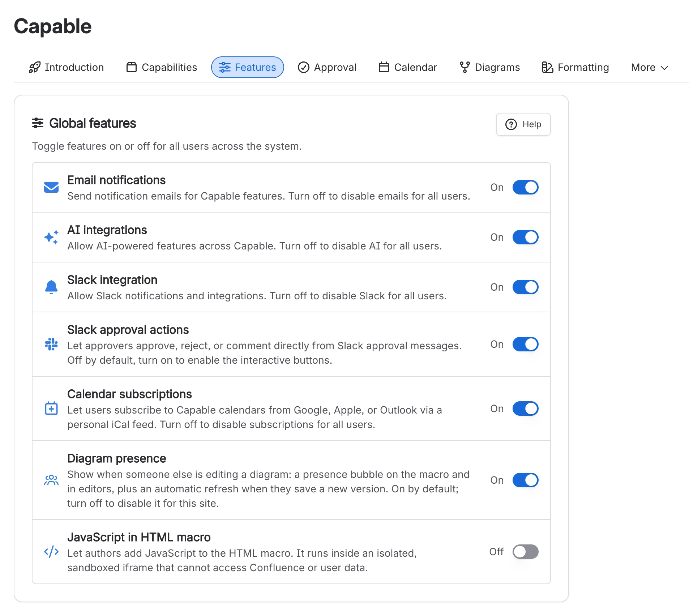The height and width of the screenshot is (616, 689).
Task: Click the 'Toggle features on or off' description
Action: tap(167, 146)
